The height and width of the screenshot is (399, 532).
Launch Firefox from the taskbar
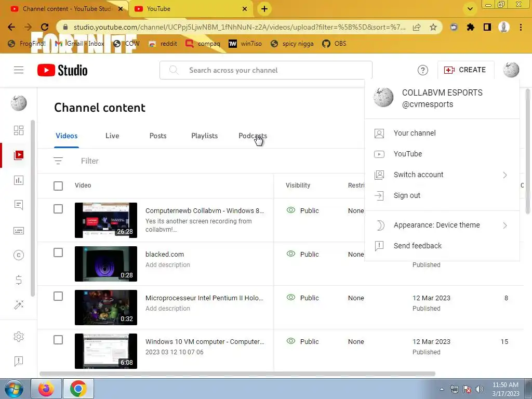[46, 389]
